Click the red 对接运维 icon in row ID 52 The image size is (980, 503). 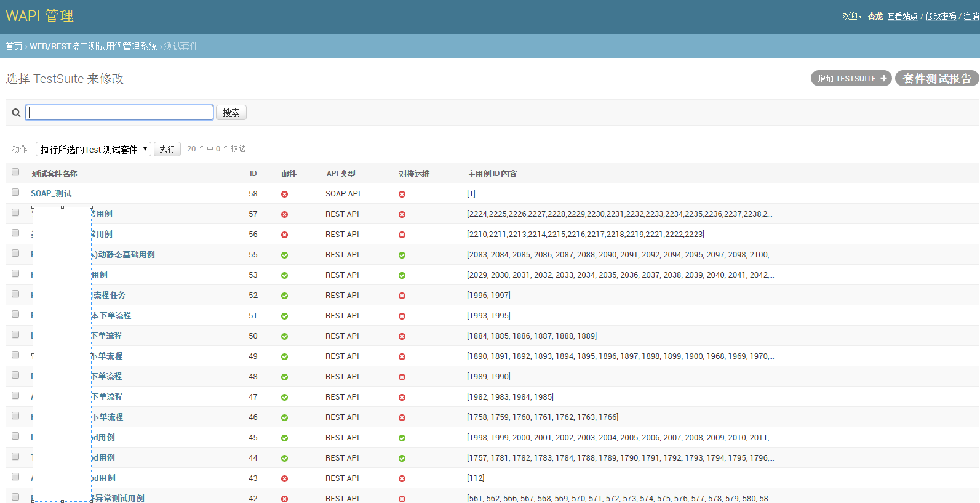click(x=402, y=296)
